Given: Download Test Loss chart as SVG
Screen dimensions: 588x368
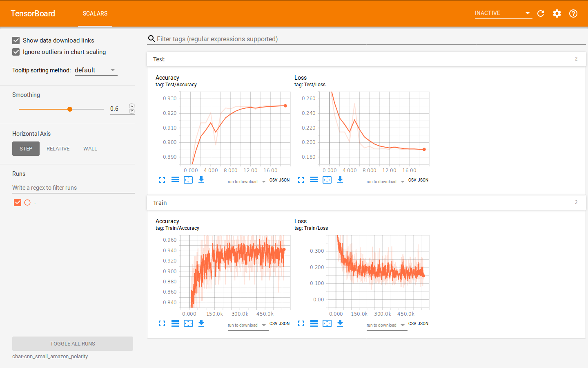Looking at the screenshot, I should pyautogui.click(x=340, y=180).
